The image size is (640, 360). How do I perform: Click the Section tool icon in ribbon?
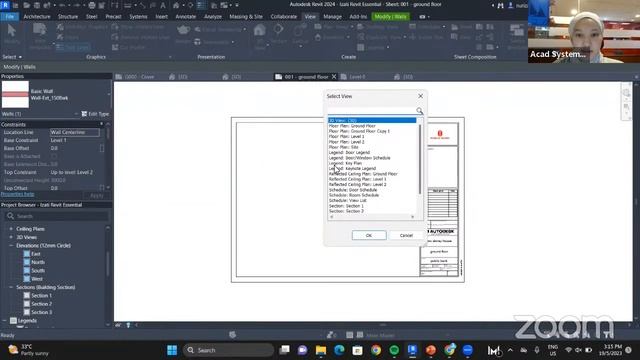point(278,29)
